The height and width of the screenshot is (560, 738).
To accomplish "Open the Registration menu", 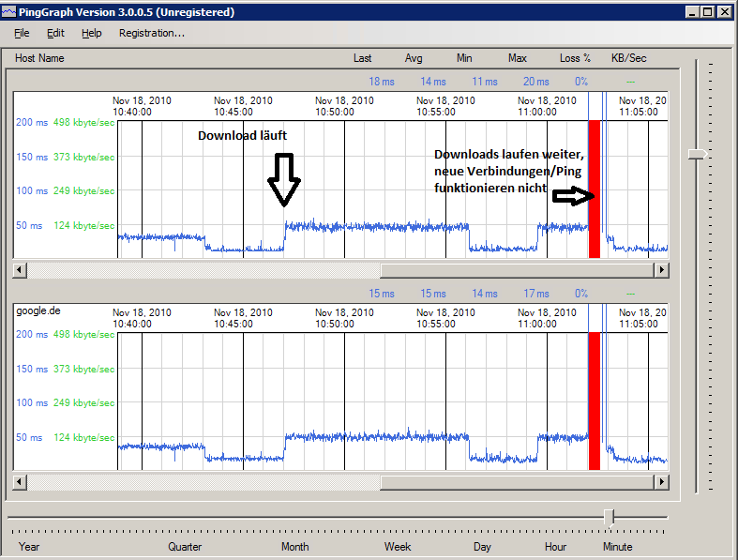I will [151, 33].
